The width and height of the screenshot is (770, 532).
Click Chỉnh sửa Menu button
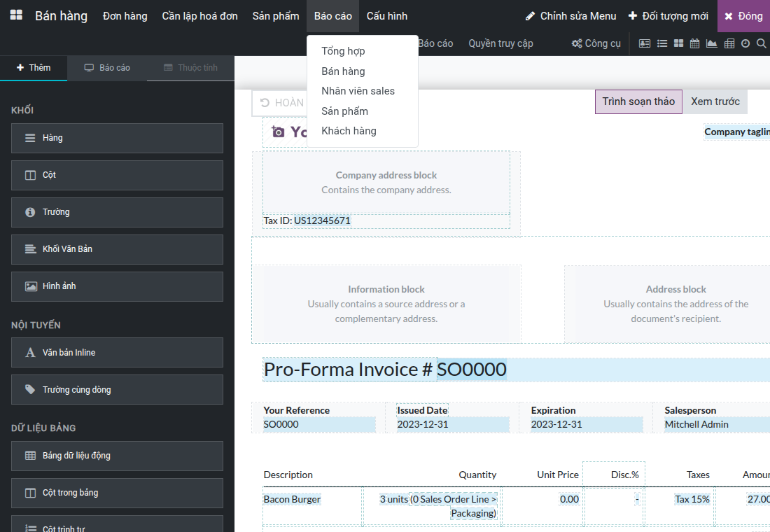570,16
